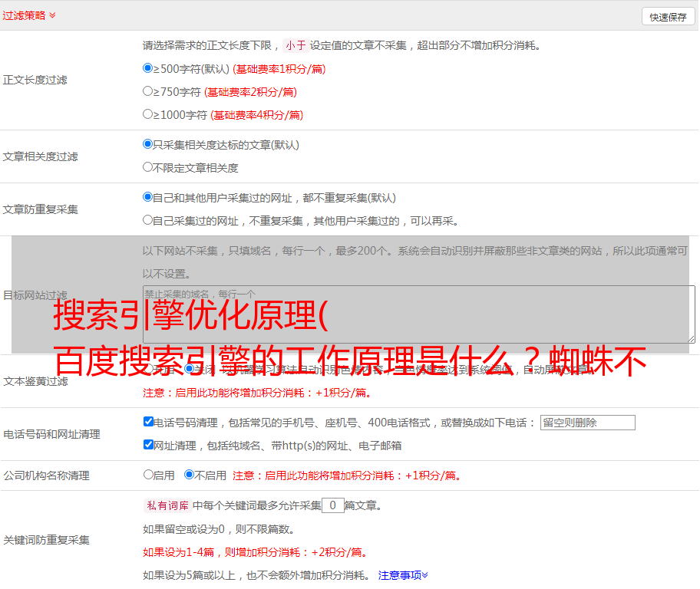Choose the ≥1000字符 length option
700x589 pixels.
[x=148, y=114]
